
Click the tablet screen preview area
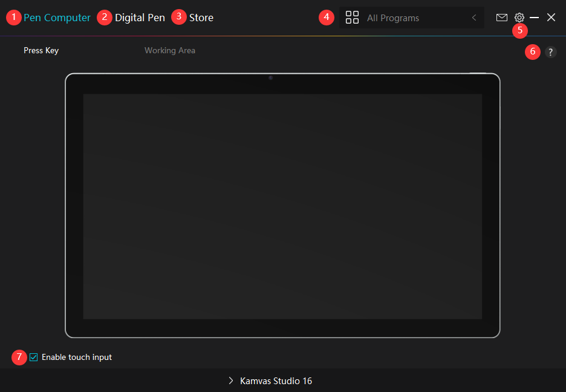(282, 206)
